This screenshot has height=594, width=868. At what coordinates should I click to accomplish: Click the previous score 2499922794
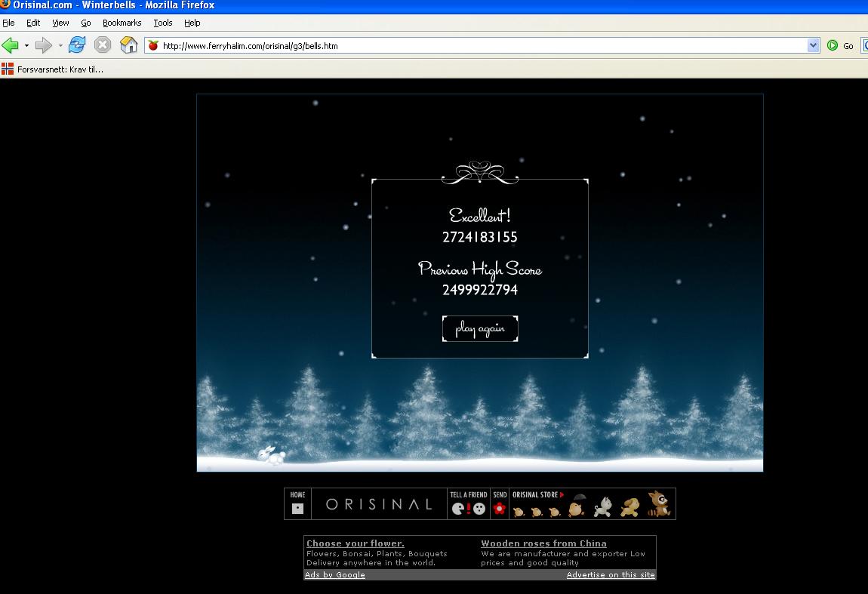click(x=480, y=290)
